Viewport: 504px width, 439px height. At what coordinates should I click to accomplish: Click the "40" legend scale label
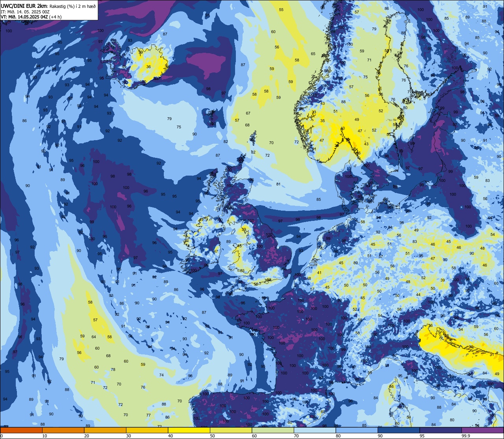170,436
